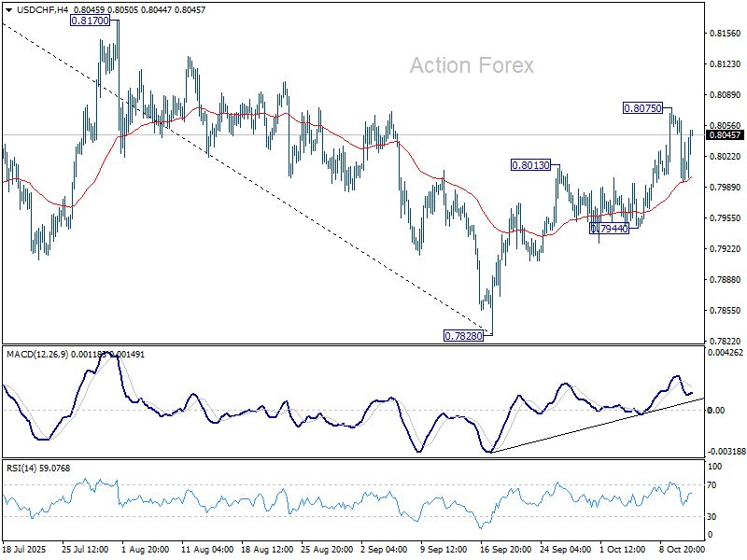This screenshot has height=560, width=747.
Task: Click the 16 Sep 20:00 date label
Action: tap(506, 551)
